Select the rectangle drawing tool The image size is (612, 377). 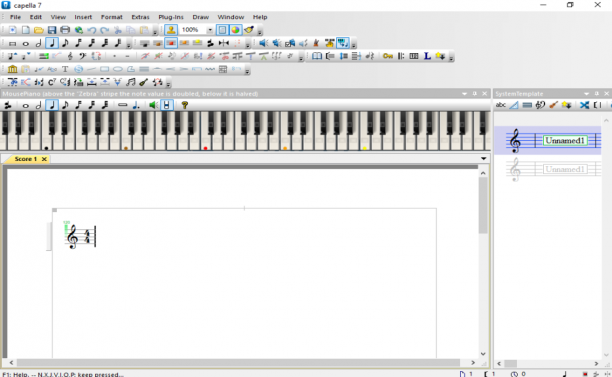point(105,69)
